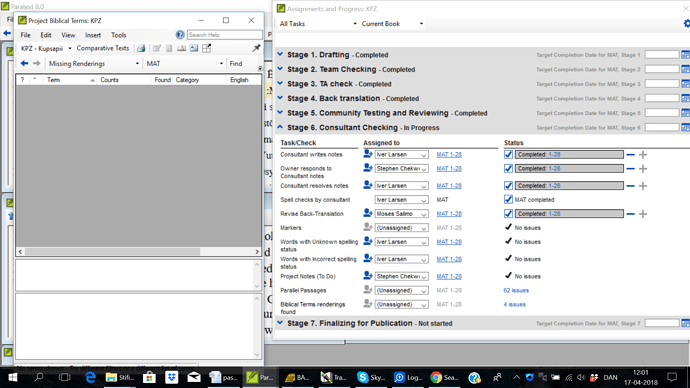Click the Comparative Texts button
The image size is (690, 388).
click(x=103, y=48)
